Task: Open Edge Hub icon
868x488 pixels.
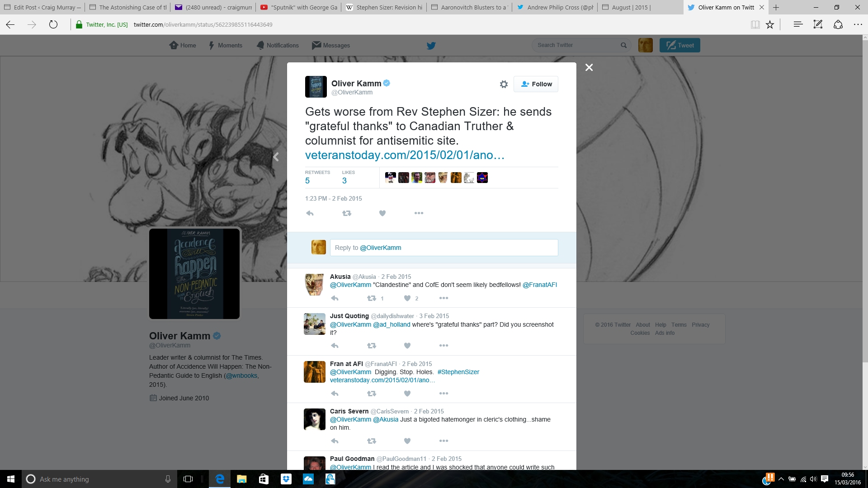Action: pos(798,24)
